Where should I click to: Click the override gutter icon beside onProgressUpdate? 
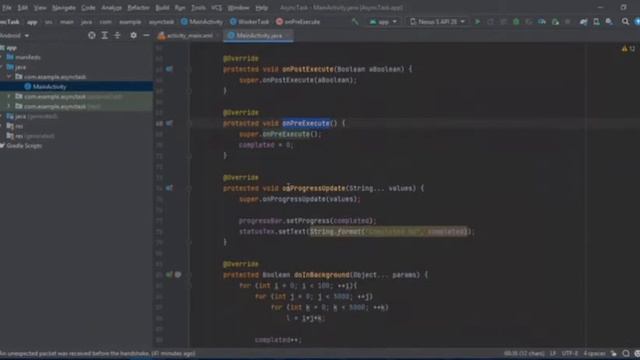point(169,188)
